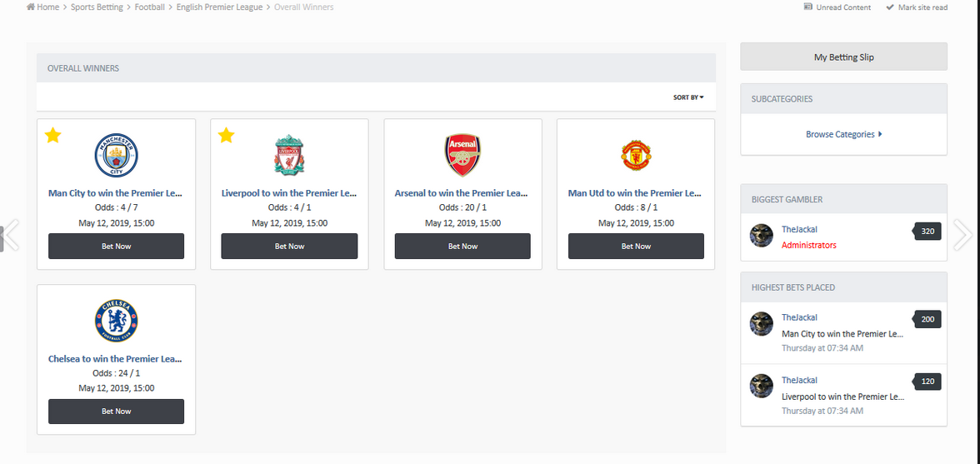Navigate to English Premier League breadcrumb
This screenshot has height=464, width=980.
click(219, 7)
